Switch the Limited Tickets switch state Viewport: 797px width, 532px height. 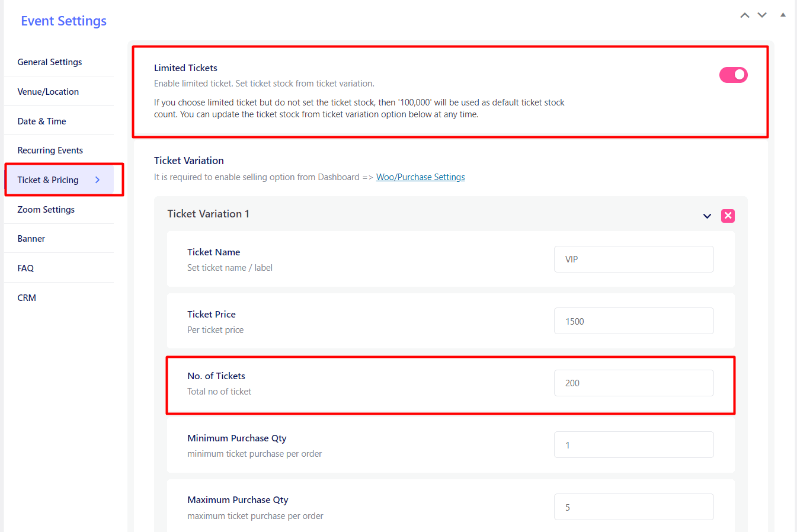(x=733, y=75)
